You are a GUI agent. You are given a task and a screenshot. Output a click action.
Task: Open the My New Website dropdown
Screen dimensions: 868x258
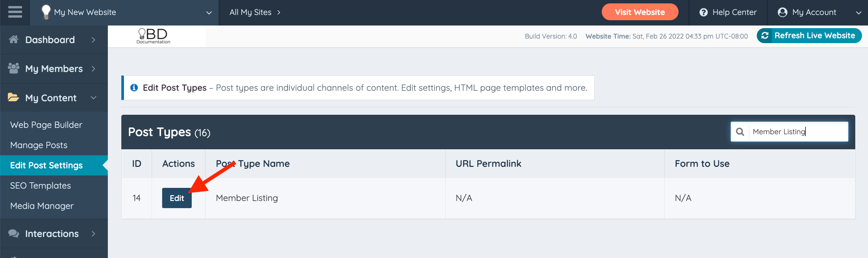point(209,13)
